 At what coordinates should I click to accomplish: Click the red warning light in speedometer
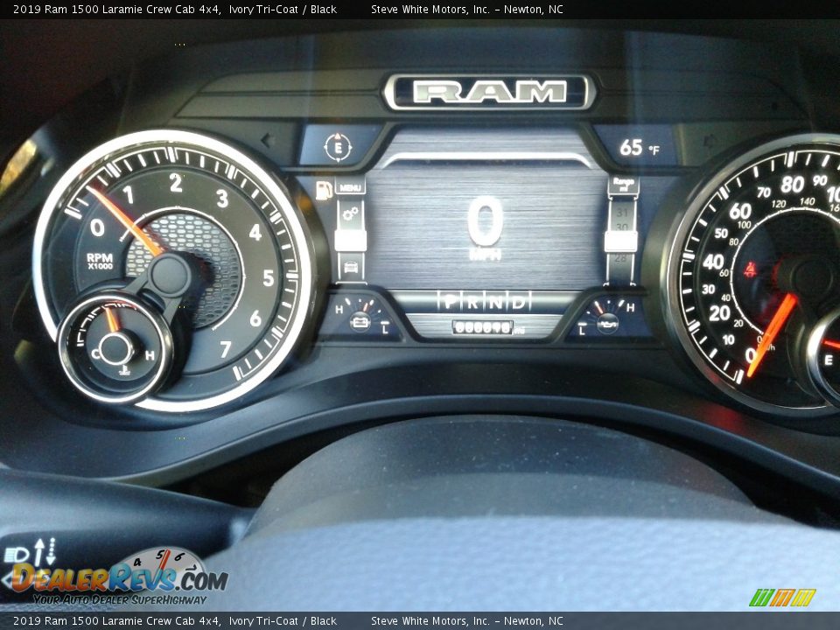(750, 269)
